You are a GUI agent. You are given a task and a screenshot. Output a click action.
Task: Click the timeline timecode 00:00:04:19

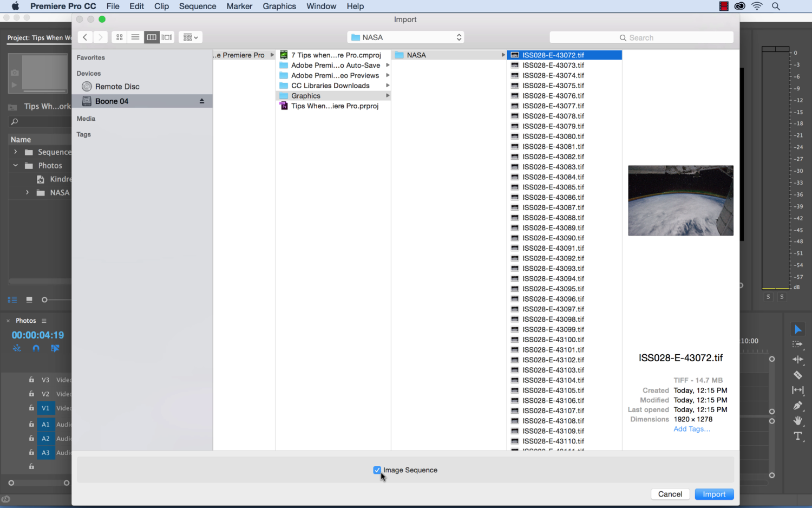point(38,335)
